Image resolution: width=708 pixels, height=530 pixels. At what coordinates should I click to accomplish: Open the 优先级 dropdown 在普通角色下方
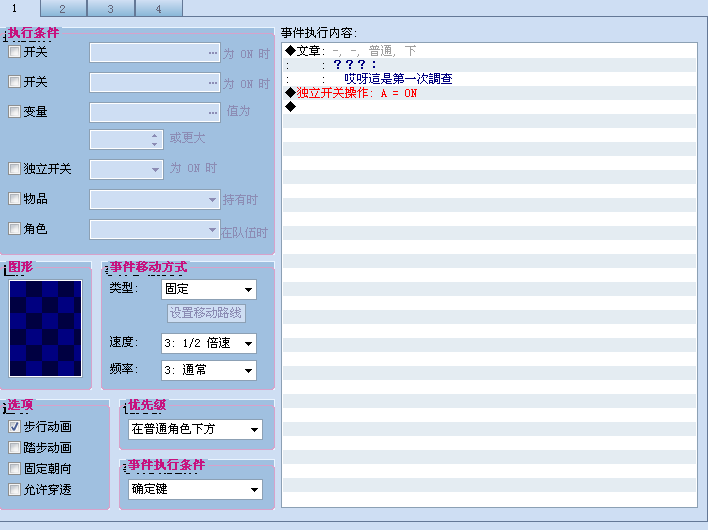click(x=195, y=429)
